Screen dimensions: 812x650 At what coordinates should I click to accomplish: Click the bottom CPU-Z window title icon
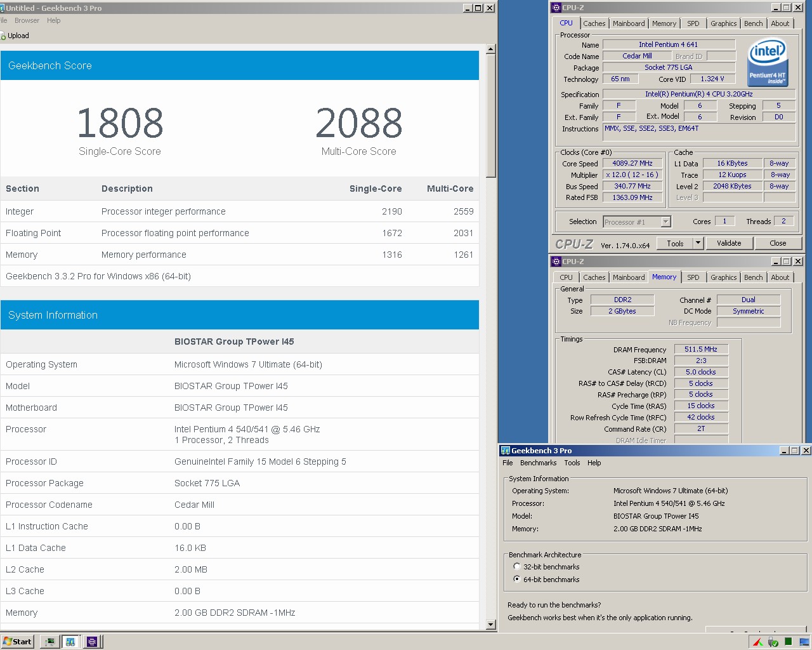(x=556, y=262)
